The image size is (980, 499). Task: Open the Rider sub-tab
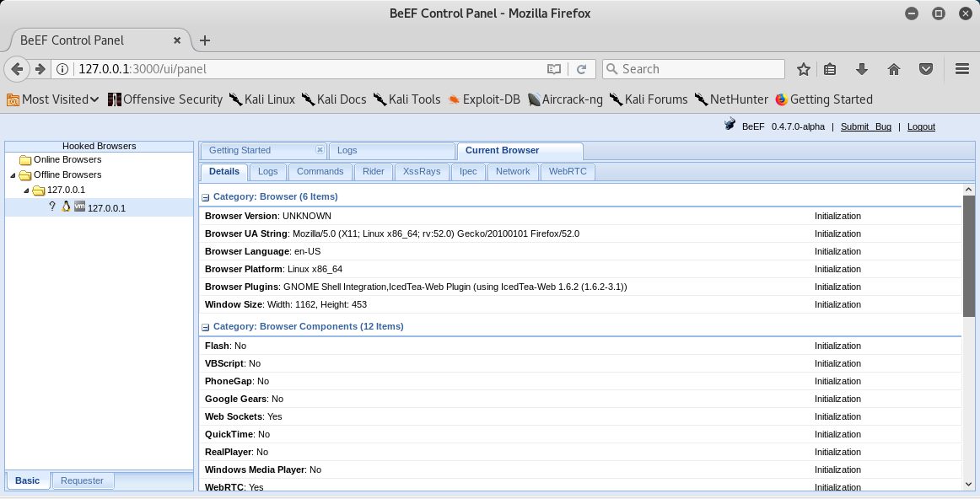click(x=373, y=172)
